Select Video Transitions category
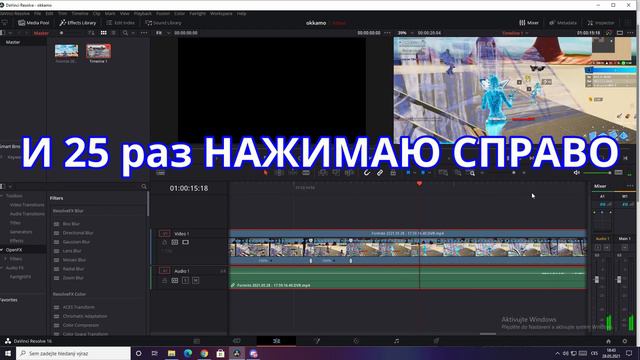Screen dimensions: 640x360 click(x=27, y=205)
